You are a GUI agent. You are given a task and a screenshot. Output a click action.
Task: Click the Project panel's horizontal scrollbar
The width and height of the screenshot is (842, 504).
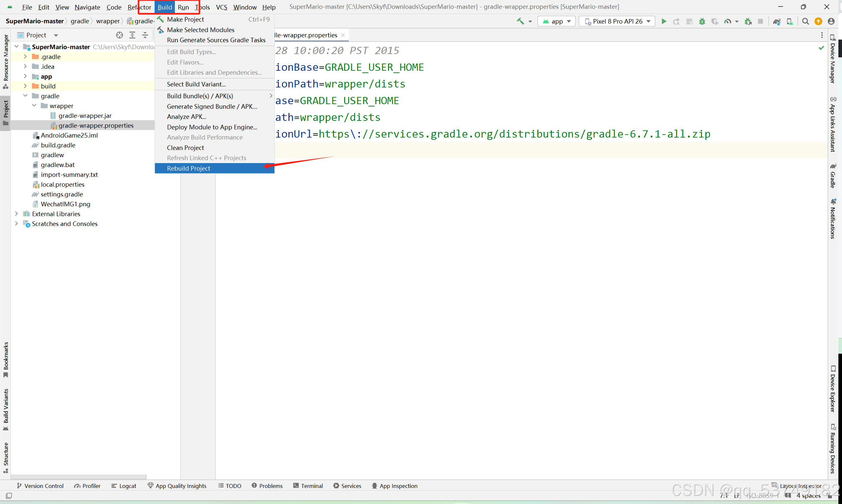coord(79,477)
